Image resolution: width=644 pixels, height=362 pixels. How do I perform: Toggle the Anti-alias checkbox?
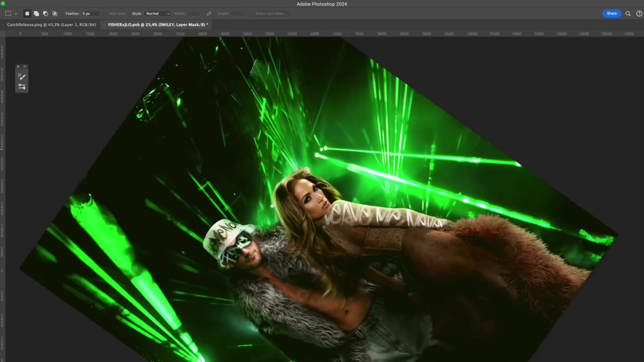(117, 14)
